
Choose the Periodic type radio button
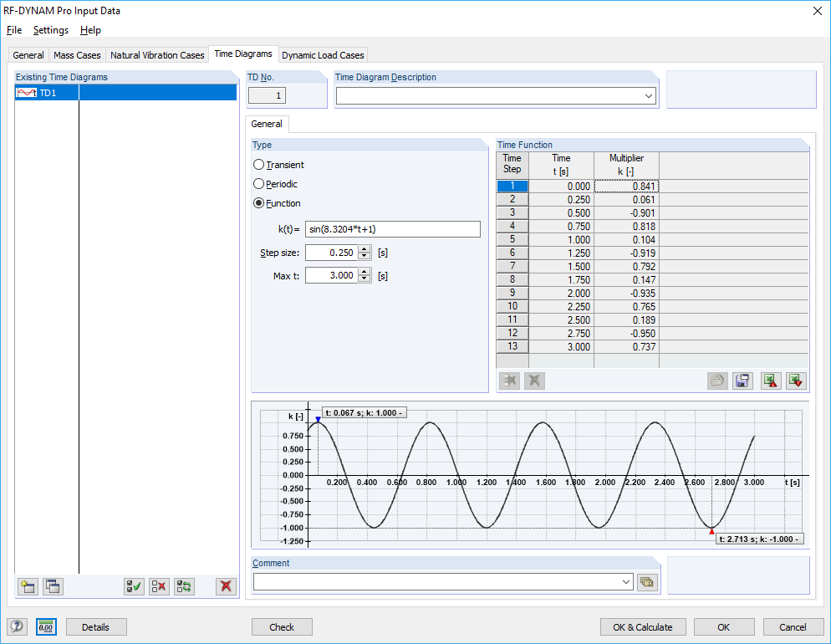click(x=259, y=184)
